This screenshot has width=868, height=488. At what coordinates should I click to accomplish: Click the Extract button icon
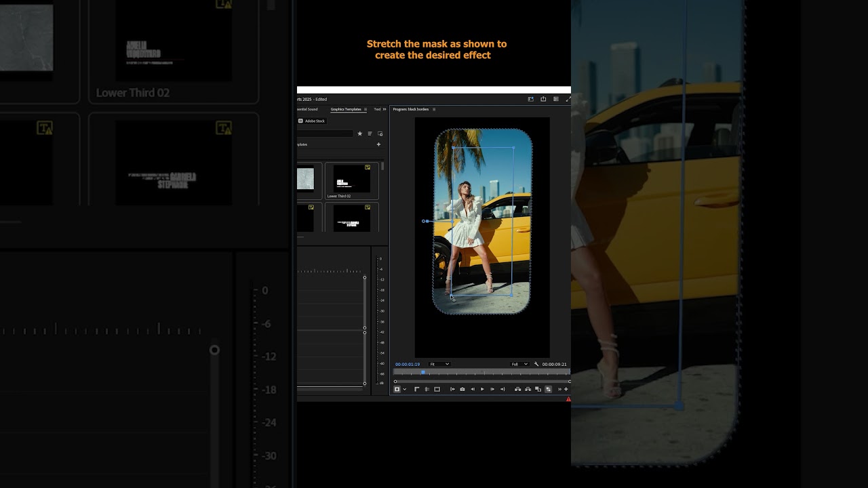pos(528,389)
